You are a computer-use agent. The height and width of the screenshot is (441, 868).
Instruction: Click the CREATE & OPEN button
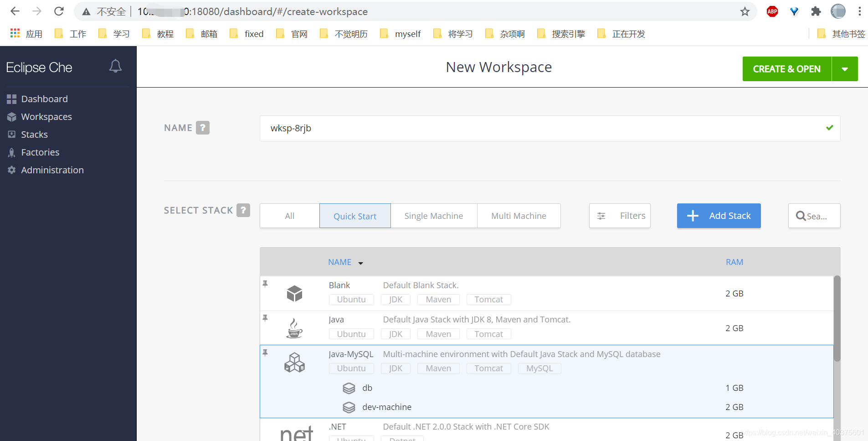[x=787, y=69]
